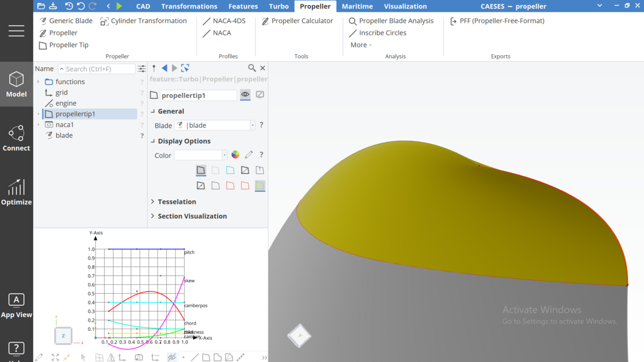Click the select-in-view cursor icon
This screenshot has height=362, width=644.
(x=185, y=68)
